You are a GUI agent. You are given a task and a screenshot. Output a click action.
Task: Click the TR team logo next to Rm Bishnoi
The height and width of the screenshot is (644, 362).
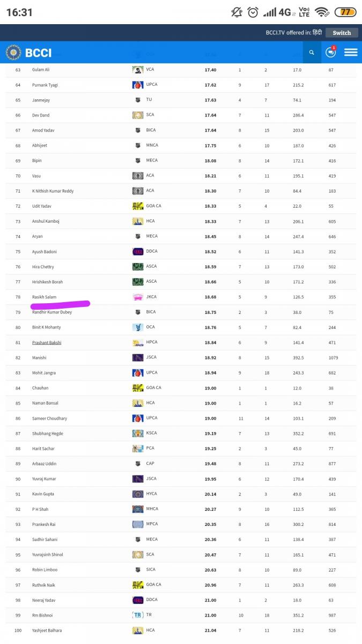click(x=138, y=615)
